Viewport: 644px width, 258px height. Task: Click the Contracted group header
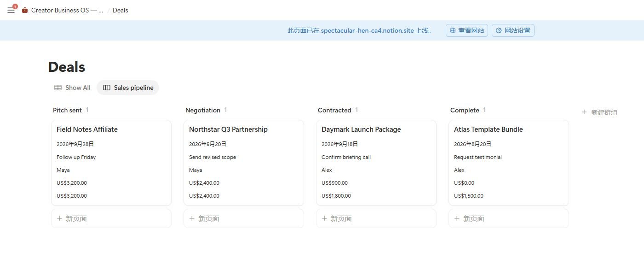tap(334, 110)
